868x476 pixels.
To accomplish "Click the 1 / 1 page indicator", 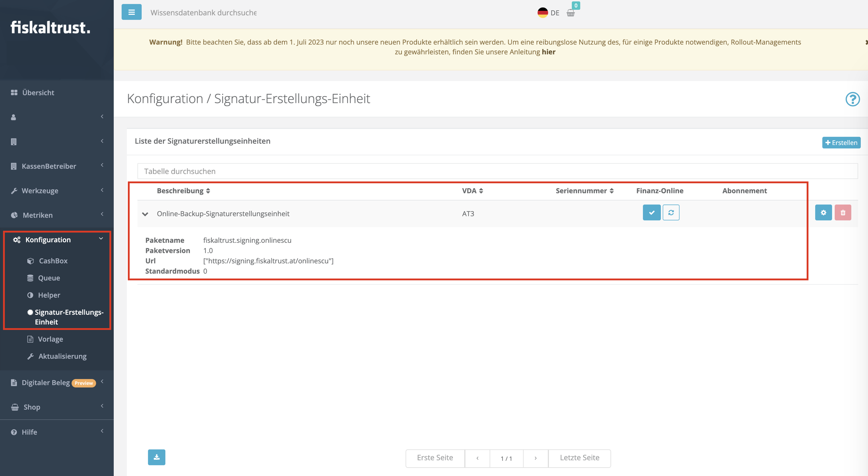I will pyautogui.click(x=506, y=458).
